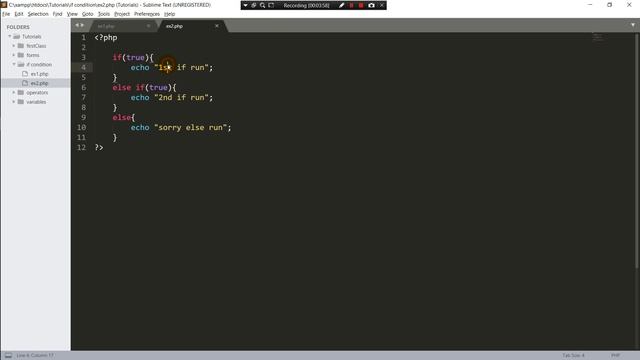Open the View menu
The height and width of the screenshot is (360, 640).
coord(72,14)
